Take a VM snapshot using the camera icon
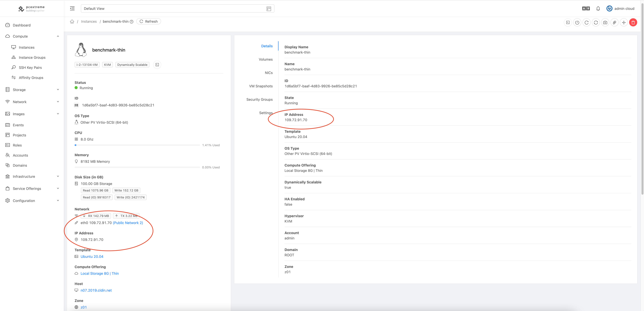644x311 pixels. pos(605,22)
